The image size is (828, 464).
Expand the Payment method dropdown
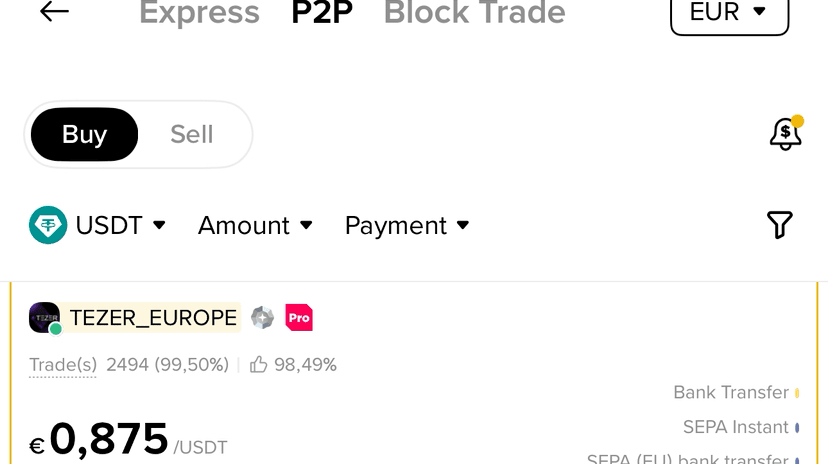[407, 226]
